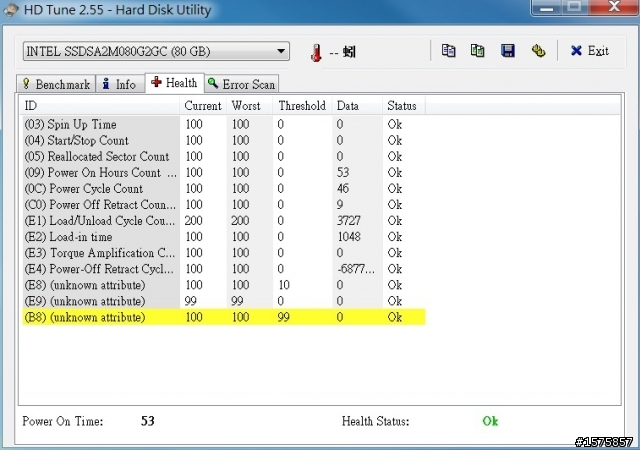Select the (E2) Load-in time row

tap(224, 236)
